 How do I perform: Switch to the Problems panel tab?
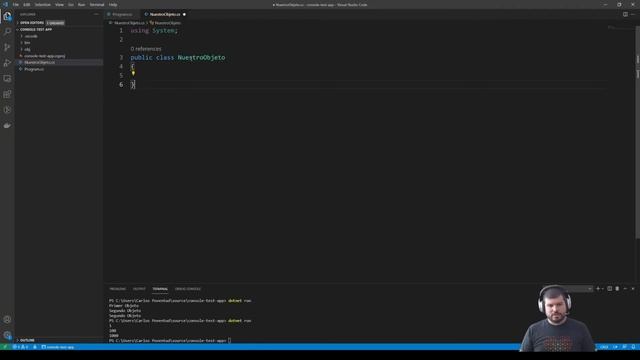point(118,289)
